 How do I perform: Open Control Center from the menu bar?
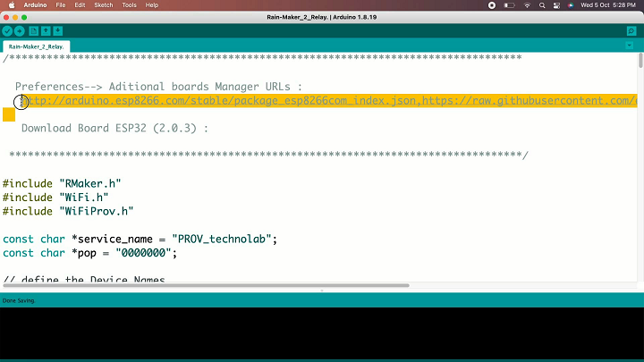(556, 5)
